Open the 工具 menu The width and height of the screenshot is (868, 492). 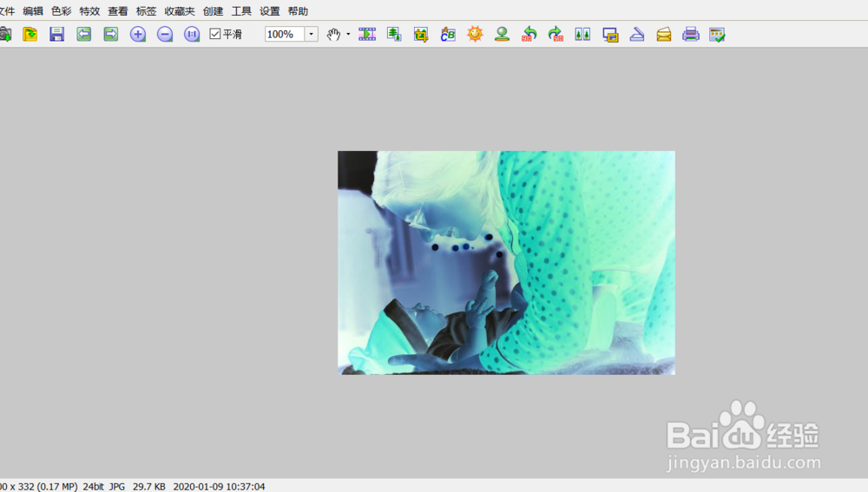241,11
